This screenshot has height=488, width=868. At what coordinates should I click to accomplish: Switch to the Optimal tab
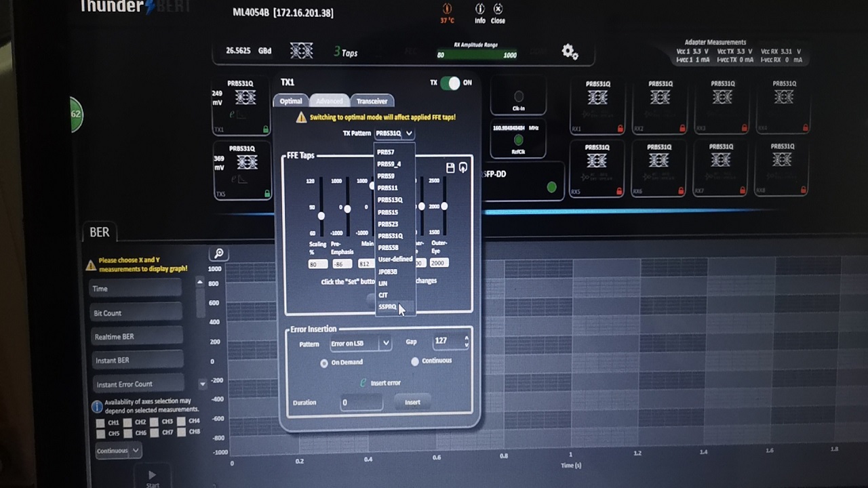(x=291, y=102)
